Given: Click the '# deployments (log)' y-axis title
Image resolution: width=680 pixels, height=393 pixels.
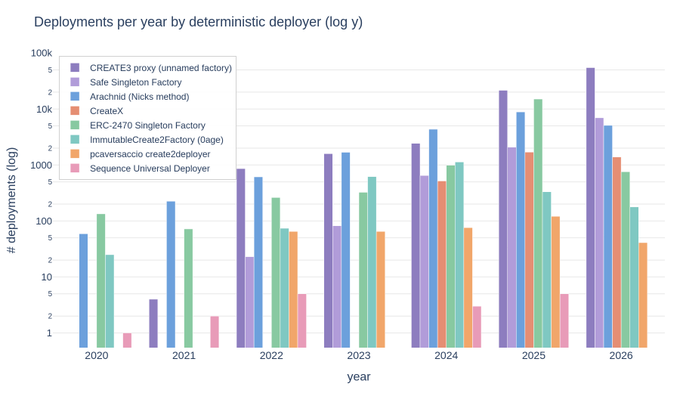Looking at the screenshot, I should tap(12, 200).
